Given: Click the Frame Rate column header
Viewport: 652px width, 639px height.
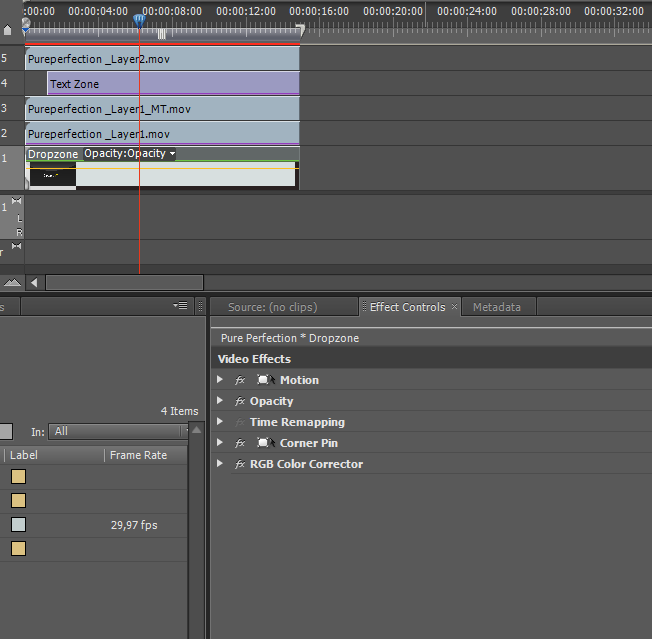Looking at the screenshot, I should (x=138, y=455).
